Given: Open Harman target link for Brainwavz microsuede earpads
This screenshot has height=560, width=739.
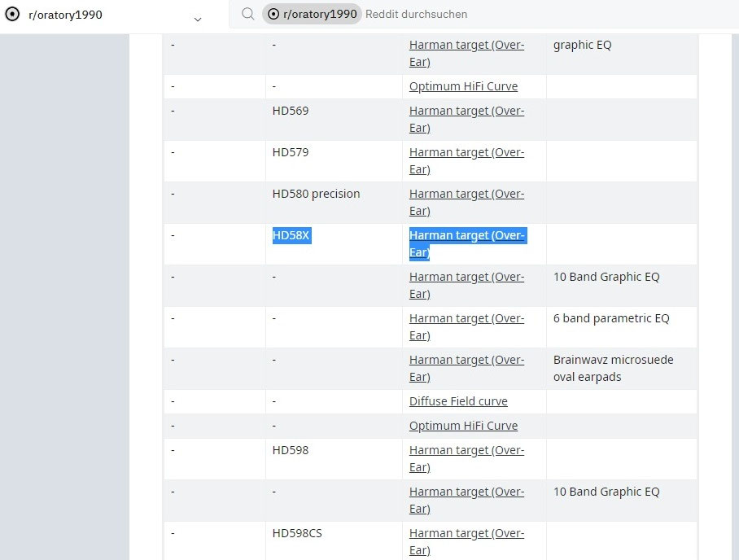Looking at the screenshot, I should click(x=466, y=368).
